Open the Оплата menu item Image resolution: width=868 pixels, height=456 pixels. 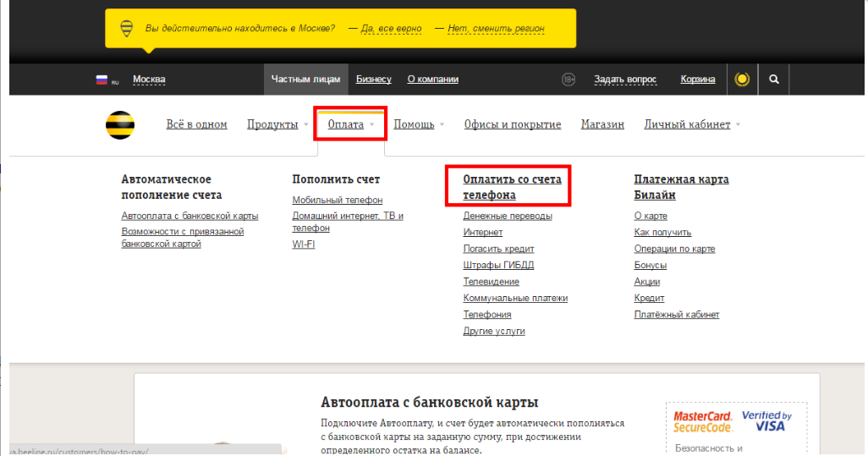(x=345, y=124)
